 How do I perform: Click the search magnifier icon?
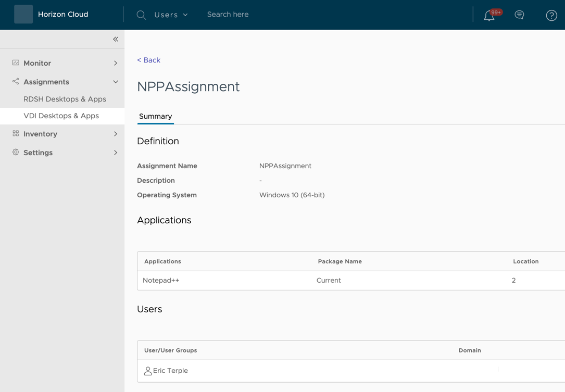pyautogui.click(x=141, y=15)
